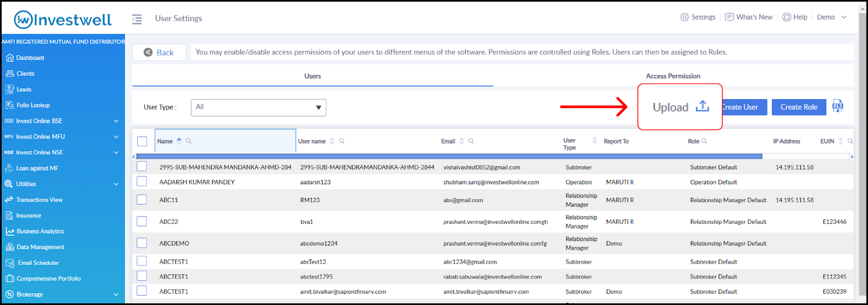Image resolution: width=868 pixels, height=305 pixels.
Task: Search in User name column magnifier
Action: (x=342, y=141)
